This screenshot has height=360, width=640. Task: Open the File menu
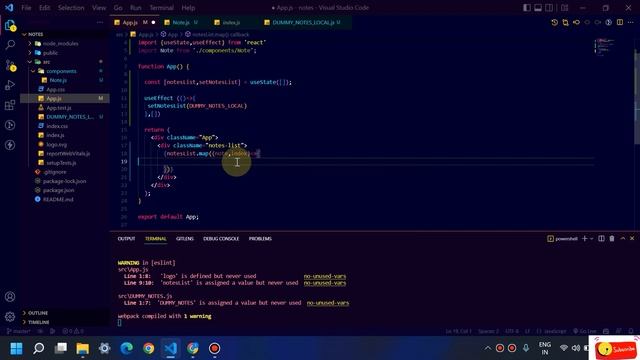(x=26, y=8)
